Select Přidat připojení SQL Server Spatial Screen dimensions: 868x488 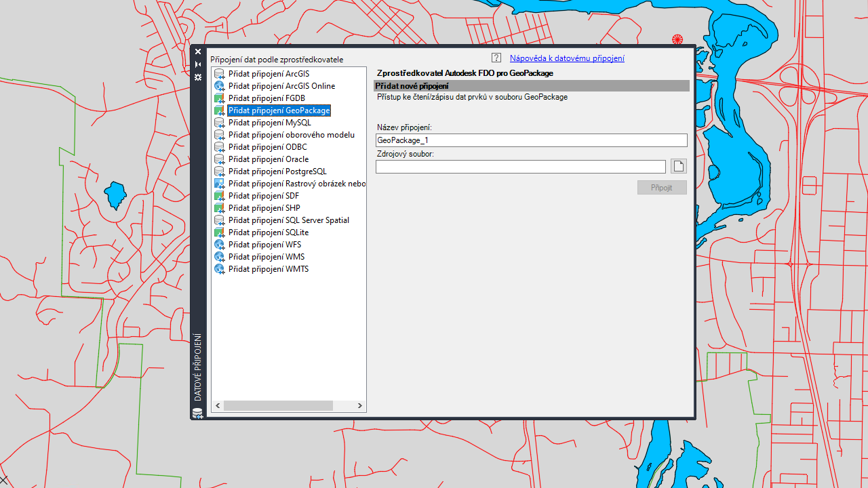[x=288, y=220]
